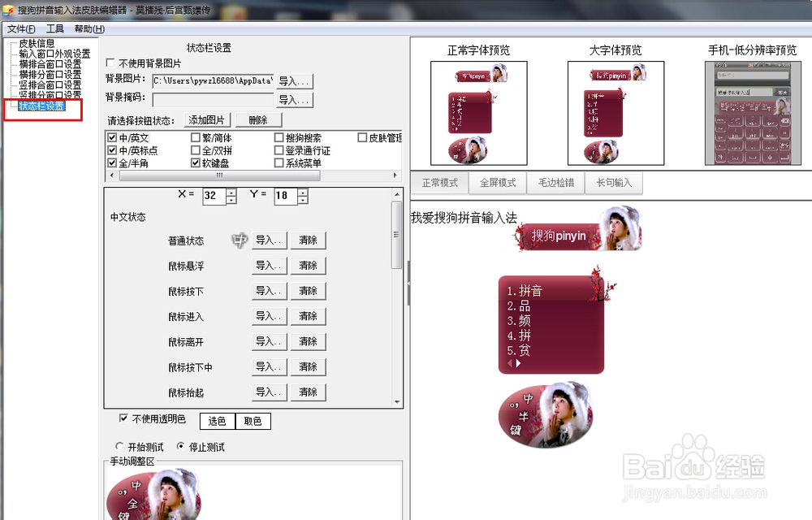
Task: Click 导入 for 鼠标悬浮
Action: [270, 266]
